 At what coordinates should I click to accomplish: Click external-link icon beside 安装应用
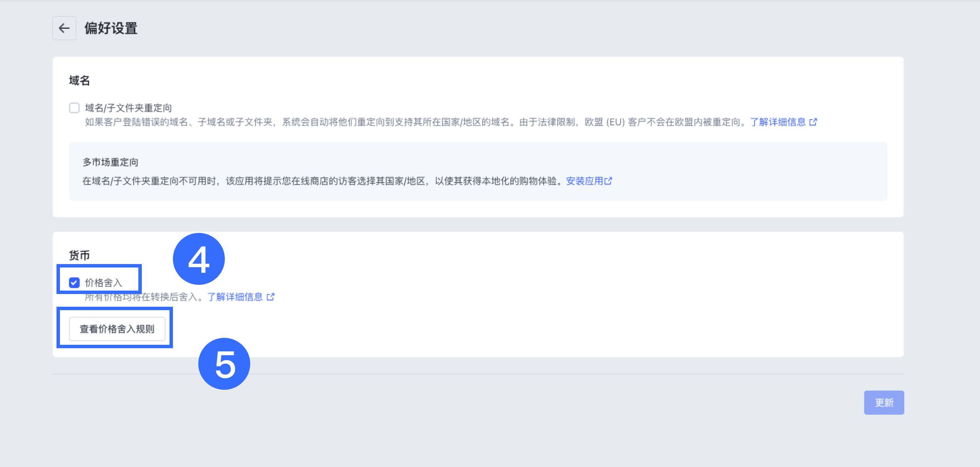coord(608,181)
